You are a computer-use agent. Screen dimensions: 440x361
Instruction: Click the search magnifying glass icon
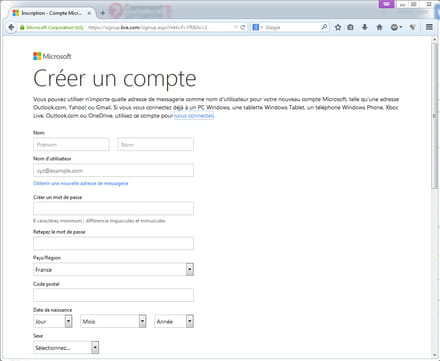[324, 27]
